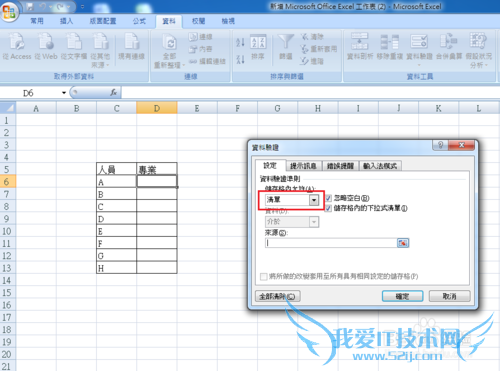Viewport: 500px width, 371px height.
Task: Switch to the 插入 ribbon tab
Action: pos(66,21)
